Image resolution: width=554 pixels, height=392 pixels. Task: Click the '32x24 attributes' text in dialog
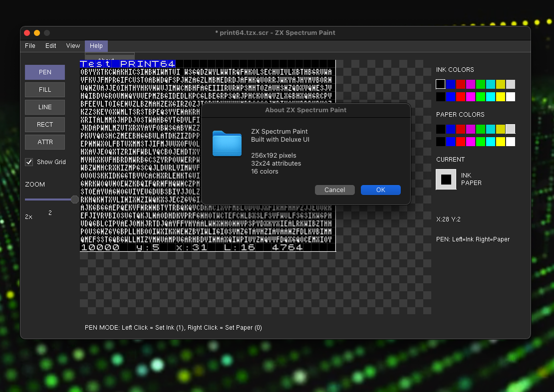276,164
